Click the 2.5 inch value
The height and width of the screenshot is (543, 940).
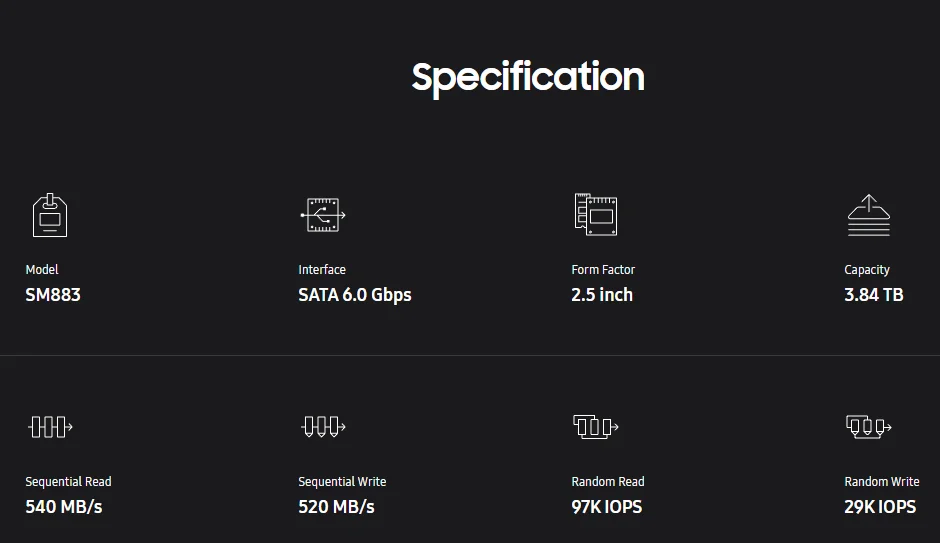602,295
